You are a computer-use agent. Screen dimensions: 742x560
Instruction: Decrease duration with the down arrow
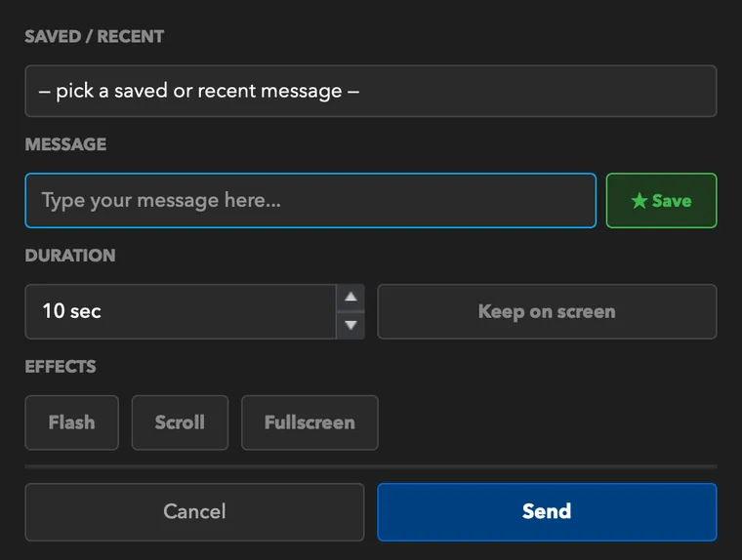(x=350, y=326)
